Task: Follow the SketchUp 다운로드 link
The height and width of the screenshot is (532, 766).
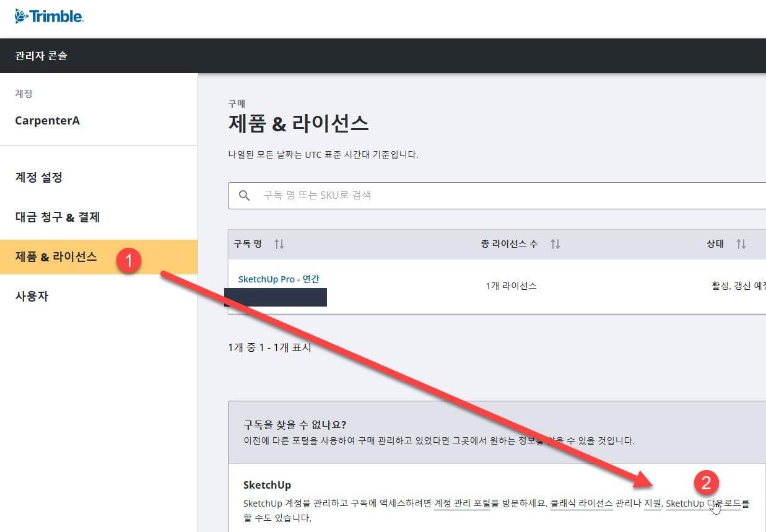Action: (703, 504)
